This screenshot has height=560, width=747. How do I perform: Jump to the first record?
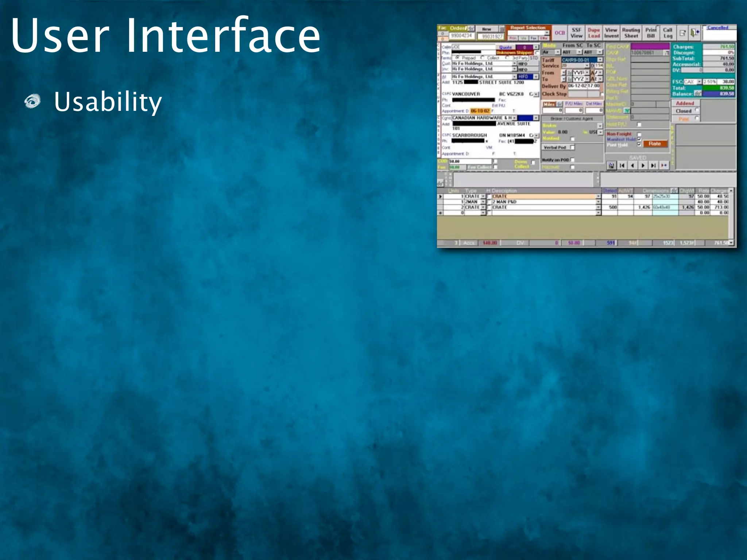(x=622, y=166)
